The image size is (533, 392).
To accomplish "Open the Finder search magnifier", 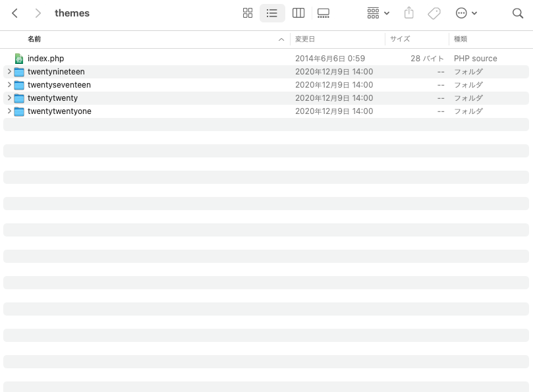I will pyautogui.click(x=518, y=13).
